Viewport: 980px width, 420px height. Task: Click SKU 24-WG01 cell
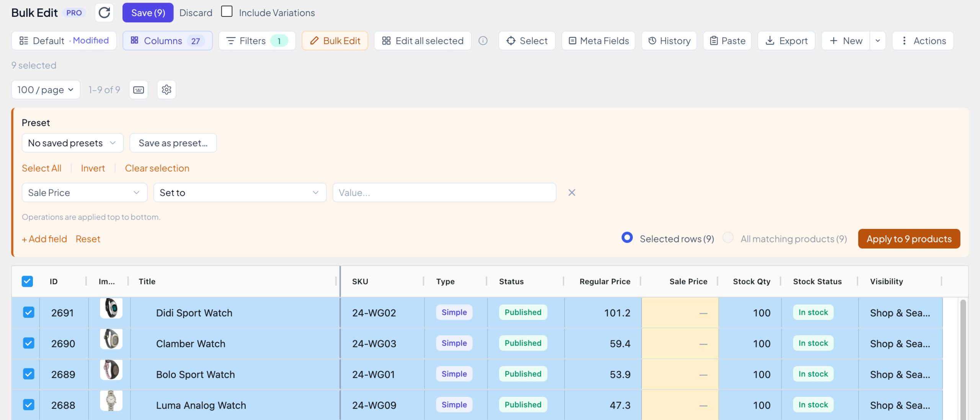point(382,374)
